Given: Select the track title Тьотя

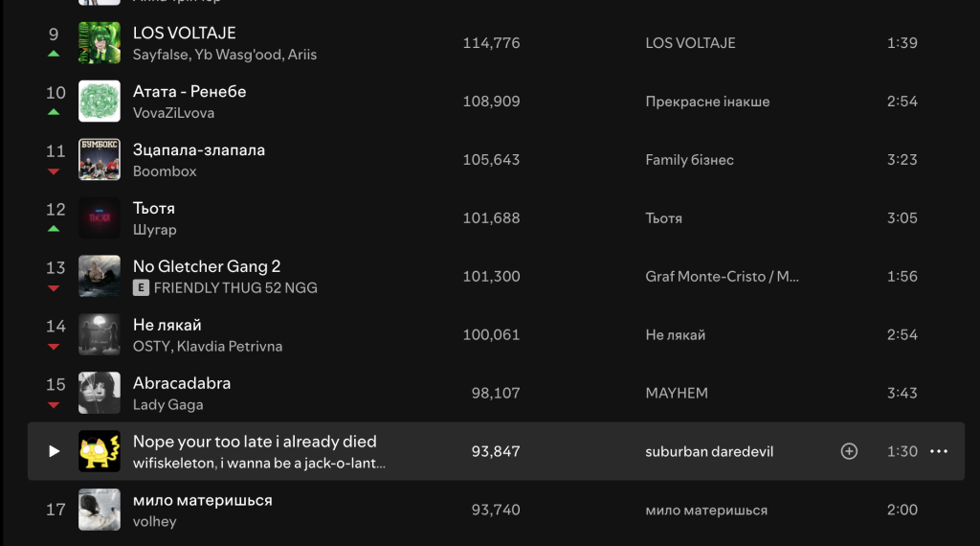Looking at the screenshot, I should [x=154, y=208].
